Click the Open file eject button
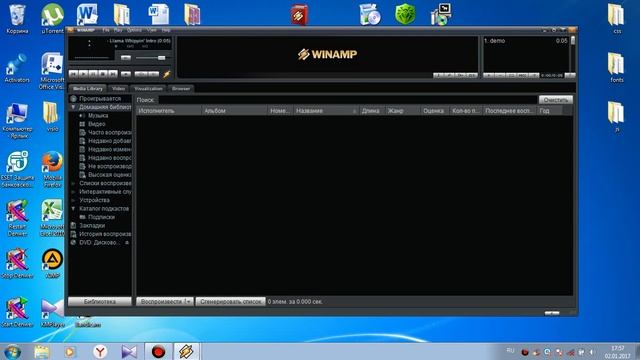Image resolution: width=640 pixels, height=360 pixels. tap(126, 74)
